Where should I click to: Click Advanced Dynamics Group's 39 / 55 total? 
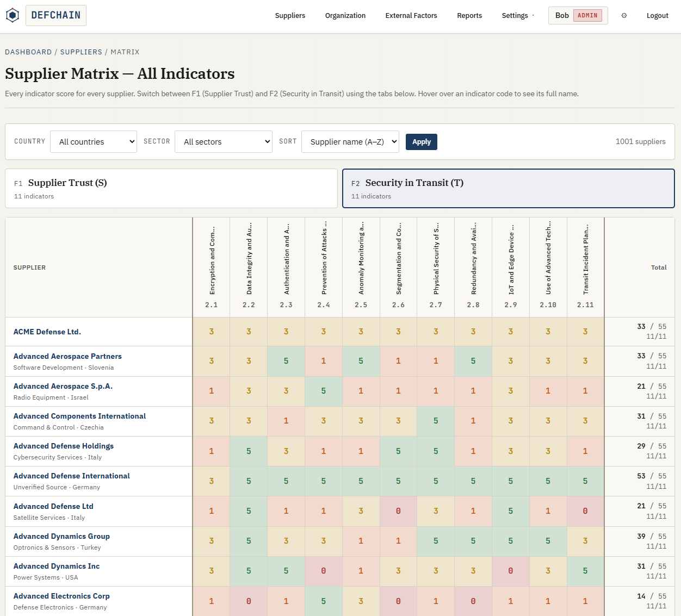[x=652, y=536]
